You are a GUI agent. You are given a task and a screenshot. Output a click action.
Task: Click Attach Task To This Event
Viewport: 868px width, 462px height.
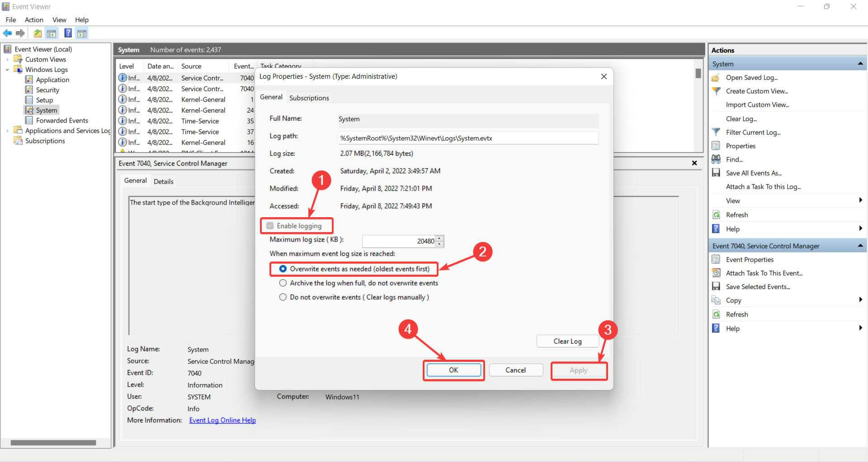click(764, 273)
